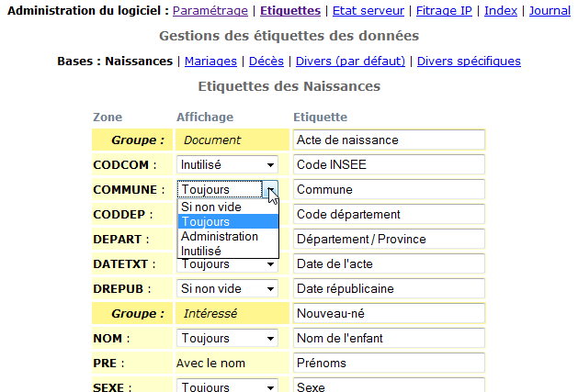This screenshot has width=578, height=392.
Task: Click the Index admin link
Action: pos(501,11)
